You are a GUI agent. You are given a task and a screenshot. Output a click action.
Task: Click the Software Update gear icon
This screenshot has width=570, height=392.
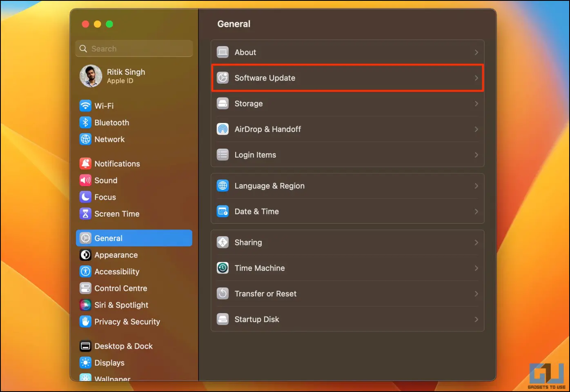point(223,78)
